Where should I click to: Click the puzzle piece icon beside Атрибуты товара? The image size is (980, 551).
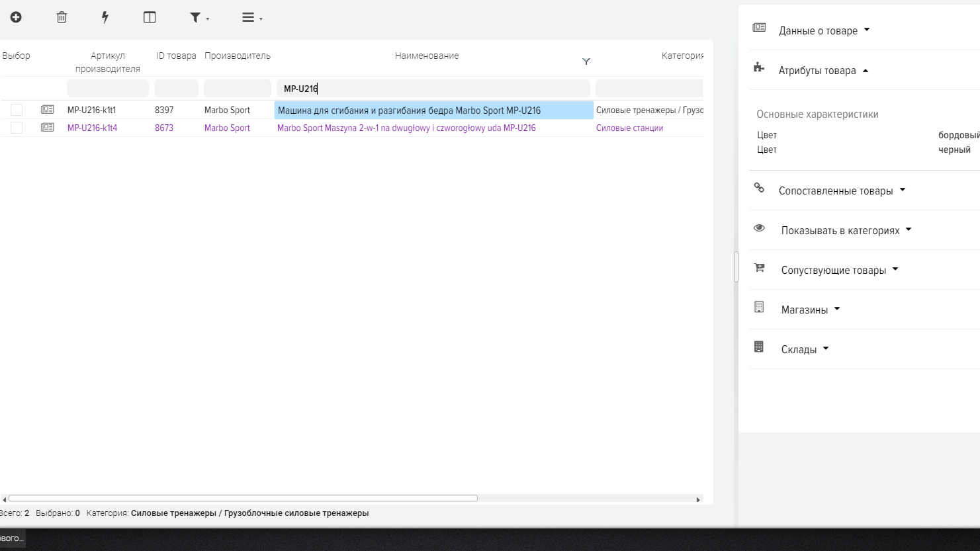tap(759, 67)
